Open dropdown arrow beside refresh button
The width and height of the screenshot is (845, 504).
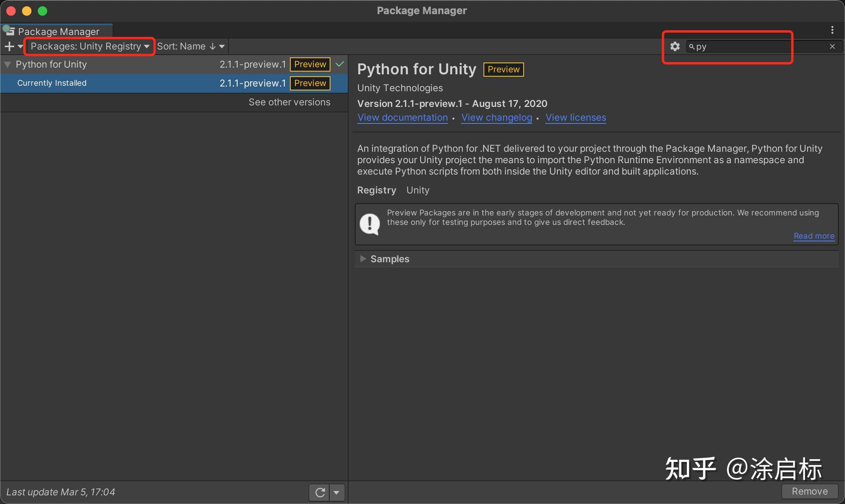coord(337,492)
